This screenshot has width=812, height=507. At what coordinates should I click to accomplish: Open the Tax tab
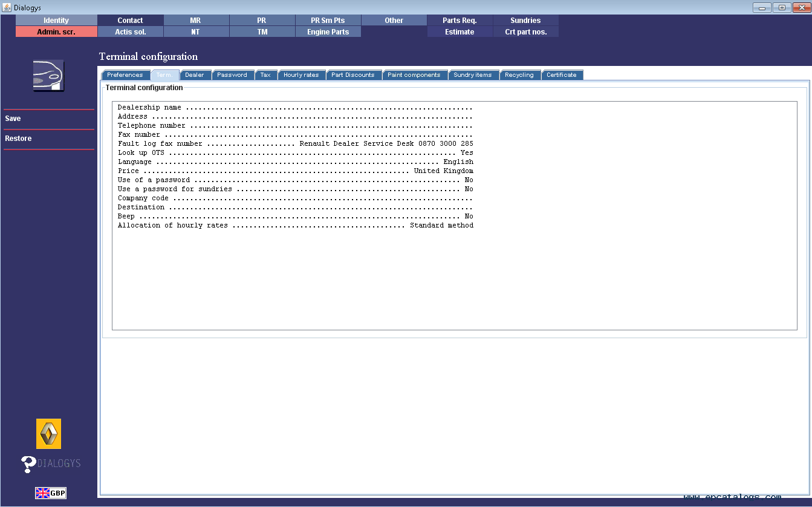click(265, 75)
